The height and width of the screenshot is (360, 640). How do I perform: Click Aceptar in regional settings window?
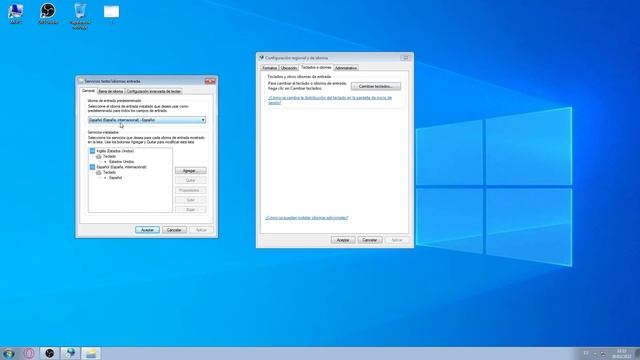(x=343, y=240)
